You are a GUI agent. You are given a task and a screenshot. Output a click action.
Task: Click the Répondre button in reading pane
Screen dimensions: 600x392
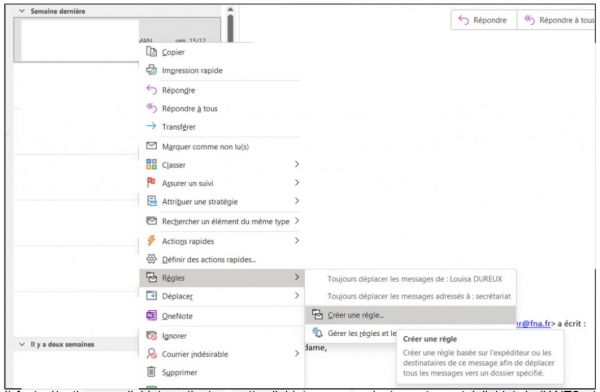[484, 20]
